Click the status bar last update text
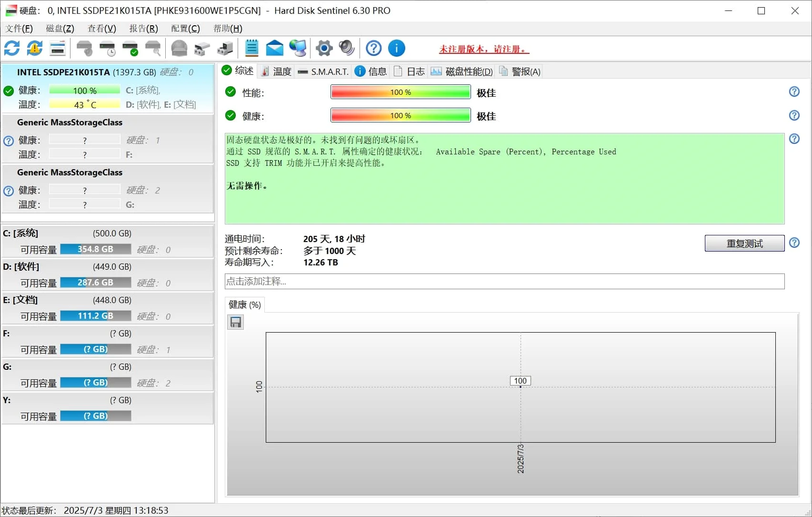 coord(85,510)
